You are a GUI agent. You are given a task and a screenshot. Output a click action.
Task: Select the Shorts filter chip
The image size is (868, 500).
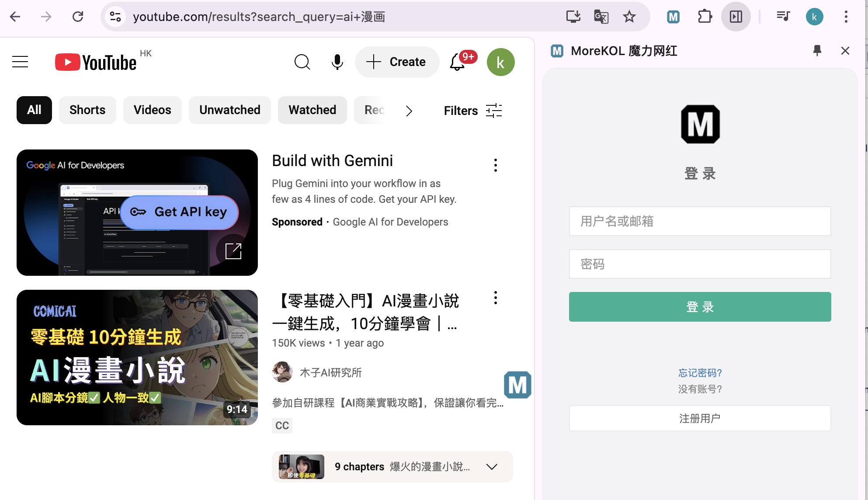[x=87, y=110]
